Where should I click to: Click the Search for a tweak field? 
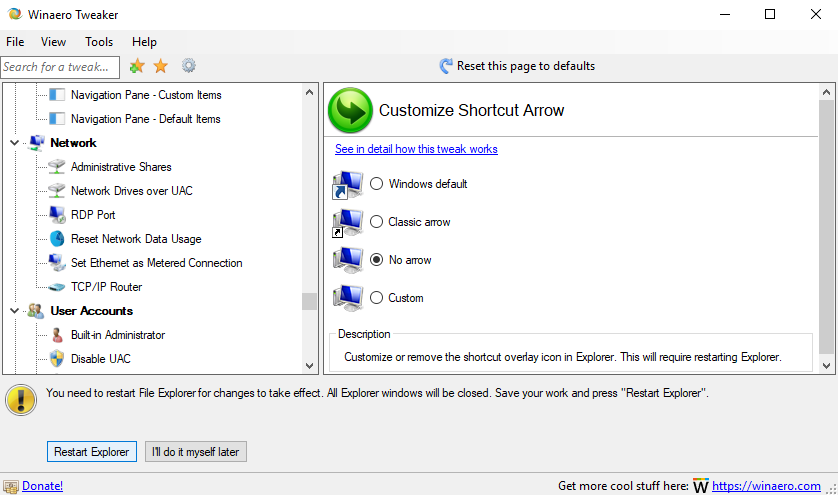click(60, 67)
